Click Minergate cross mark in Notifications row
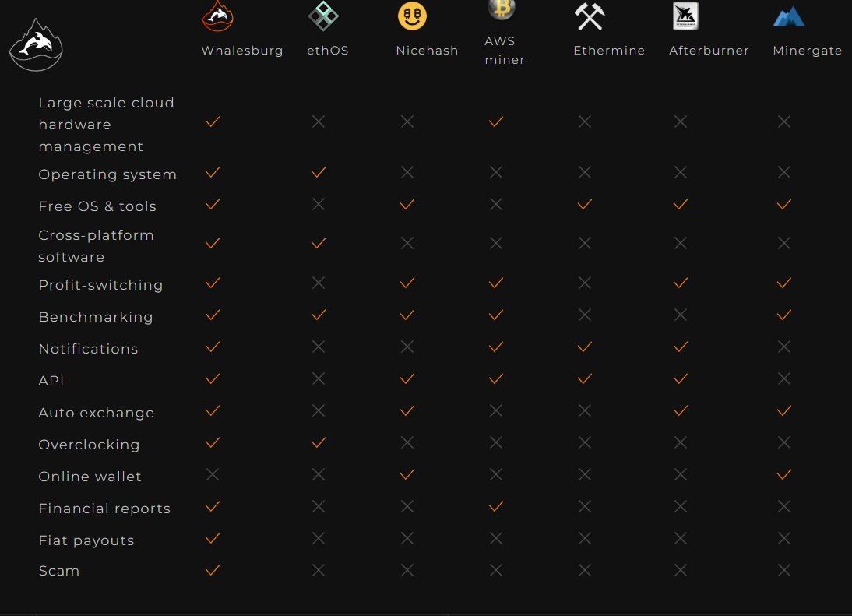 (x=784, y=347)
